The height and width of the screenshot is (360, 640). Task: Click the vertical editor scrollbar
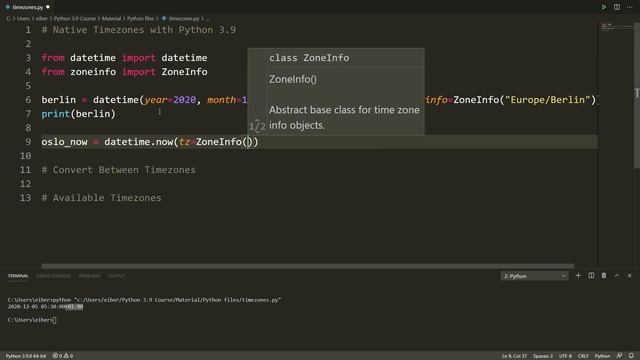click(636, 96)
